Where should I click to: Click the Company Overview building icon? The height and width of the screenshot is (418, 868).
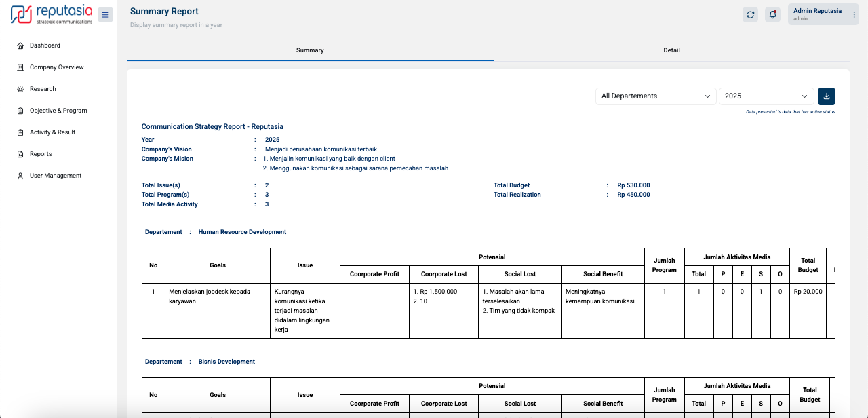pos(20,67)
